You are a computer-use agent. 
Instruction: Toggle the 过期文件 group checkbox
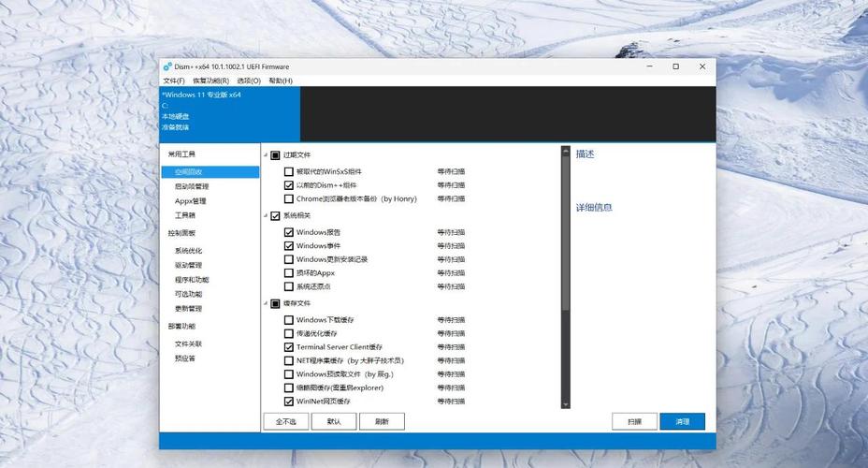click(275, 154)
